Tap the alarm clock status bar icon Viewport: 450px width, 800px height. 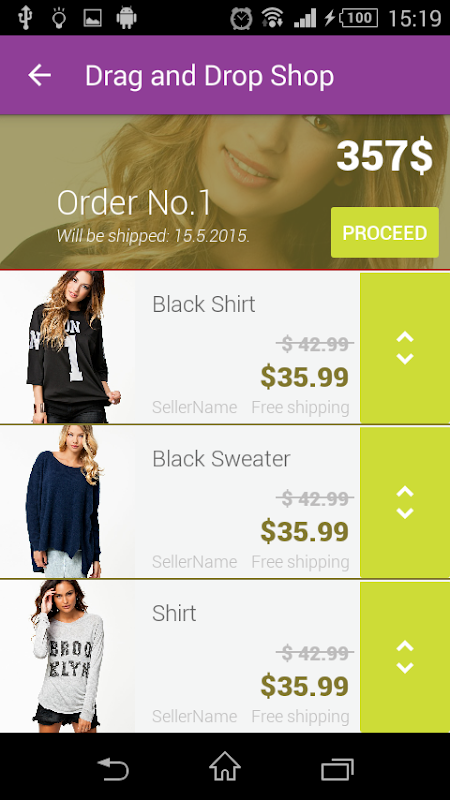click(x=241, y=18)
